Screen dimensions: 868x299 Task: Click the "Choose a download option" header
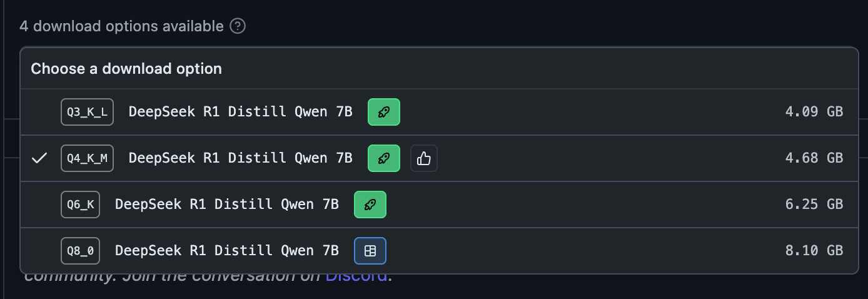[126, 69]
